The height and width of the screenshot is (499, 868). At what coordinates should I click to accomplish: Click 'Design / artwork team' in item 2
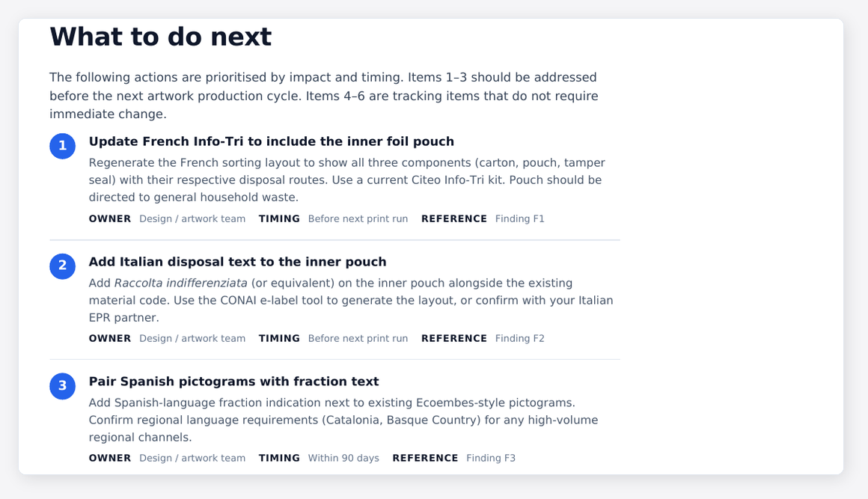(x=192, y=338)
